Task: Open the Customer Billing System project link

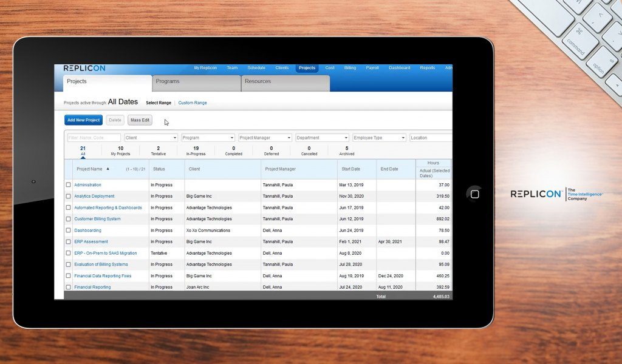Action: tap(97, 219)
